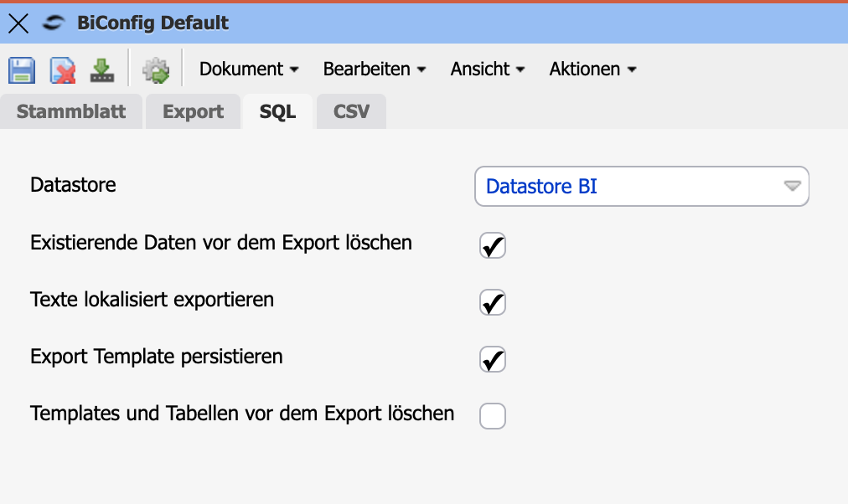This screenshot has height=504, width=848.
Task: Click the delete document icon with red X
Action: [62, 70]
